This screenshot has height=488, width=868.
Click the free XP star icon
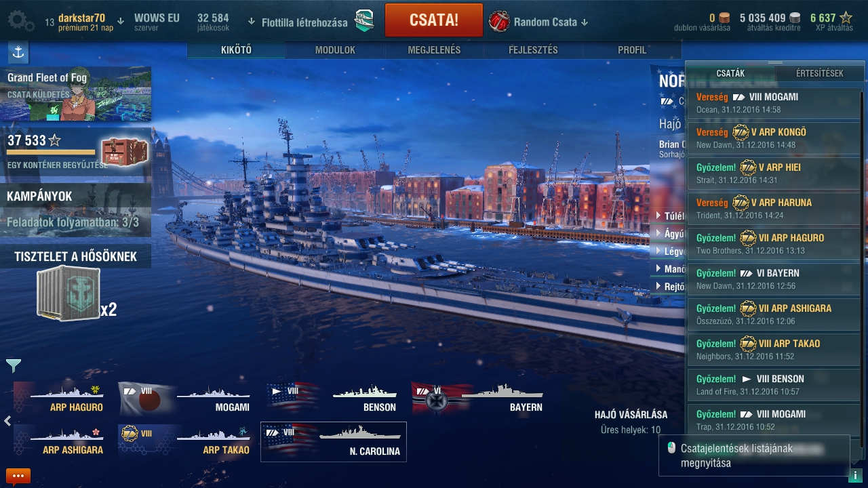[846, 18]
